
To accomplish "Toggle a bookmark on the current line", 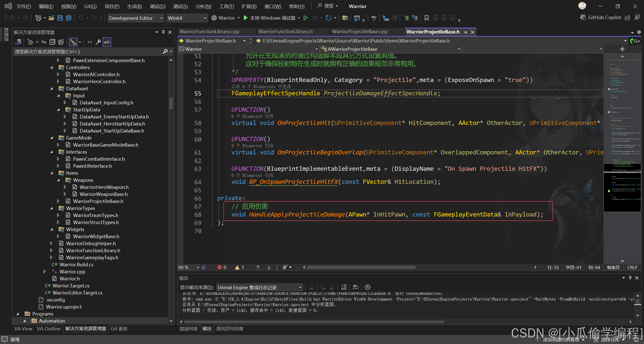I will point(426,18).
